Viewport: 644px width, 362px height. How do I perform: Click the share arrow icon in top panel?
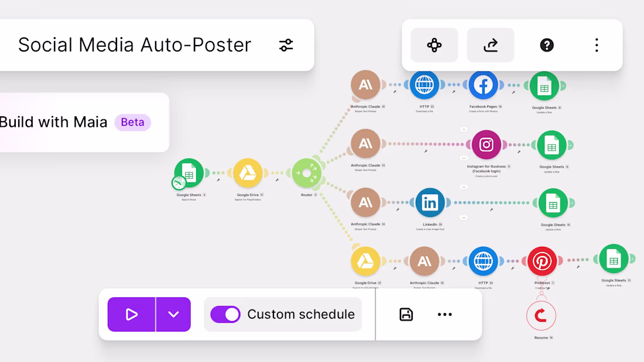point(491,44)
